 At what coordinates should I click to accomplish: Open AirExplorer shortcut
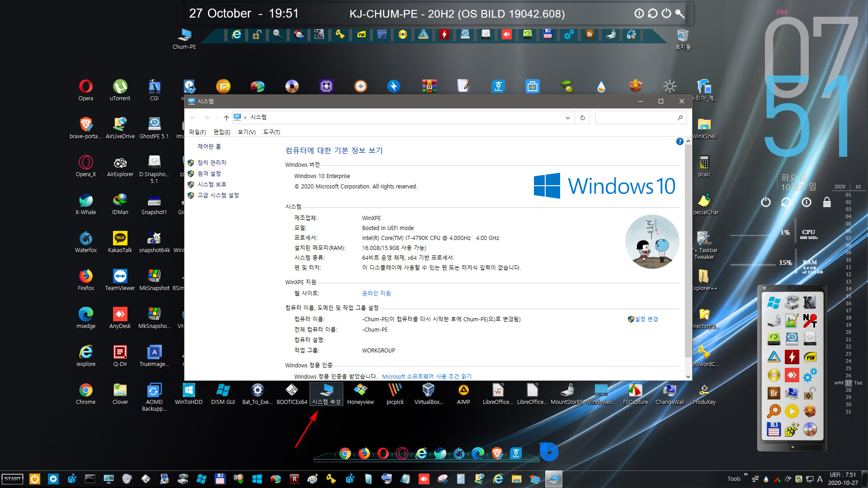click(x=120, y=166)
